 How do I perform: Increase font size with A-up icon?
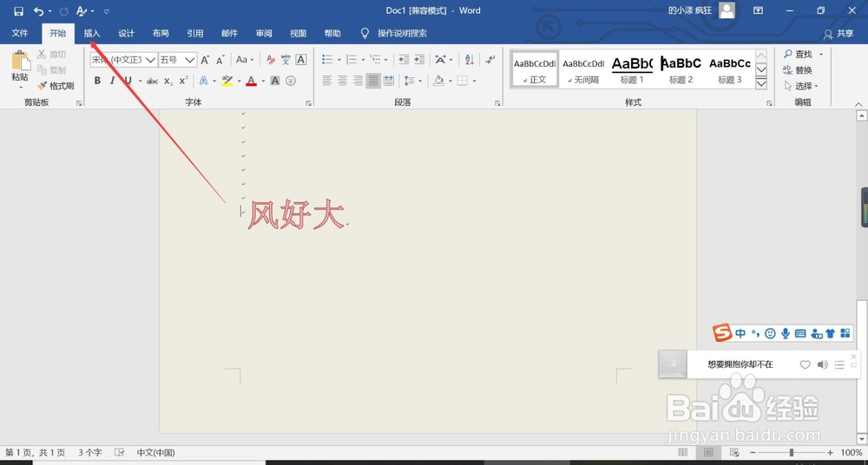205,60
